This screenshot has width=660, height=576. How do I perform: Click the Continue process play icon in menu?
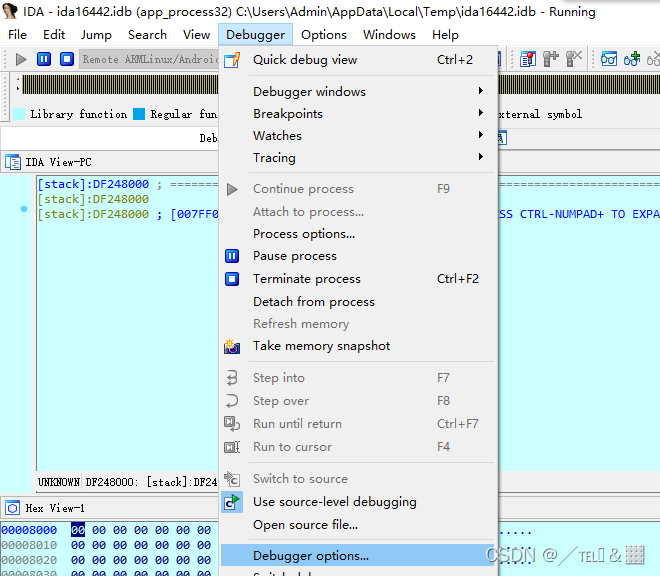(232, 189)
